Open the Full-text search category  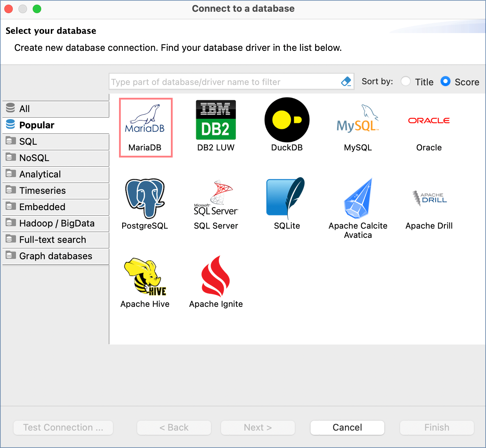click(56, 240)
